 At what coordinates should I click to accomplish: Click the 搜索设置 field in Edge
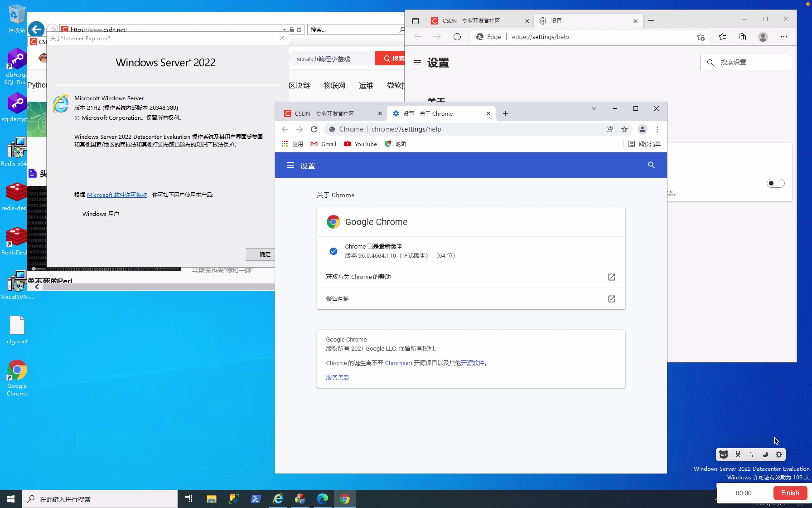click(746, 63)
